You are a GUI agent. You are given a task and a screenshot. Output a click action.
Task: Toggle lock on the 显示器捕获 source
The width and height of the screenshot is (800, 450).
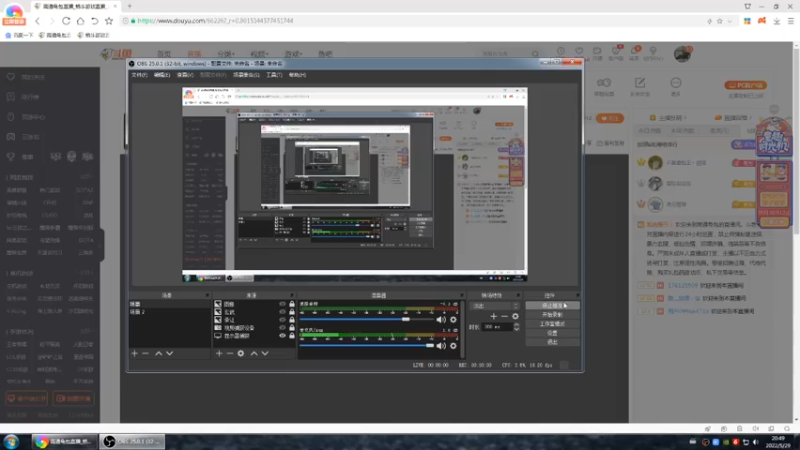292,336
